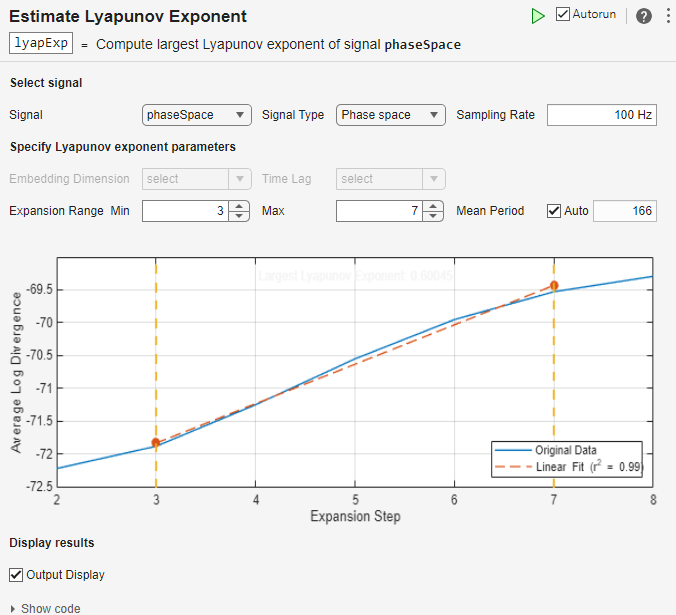
Task: Click the Expansion Range Max number field
Action: tap(379, 211)
